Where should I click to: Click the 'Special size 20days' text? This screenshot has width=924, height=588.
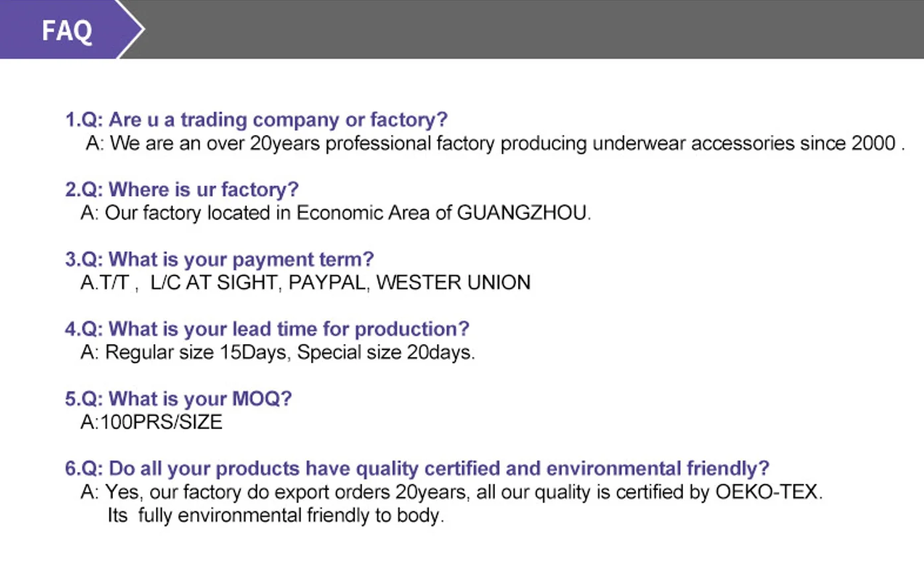coord(385,352)
